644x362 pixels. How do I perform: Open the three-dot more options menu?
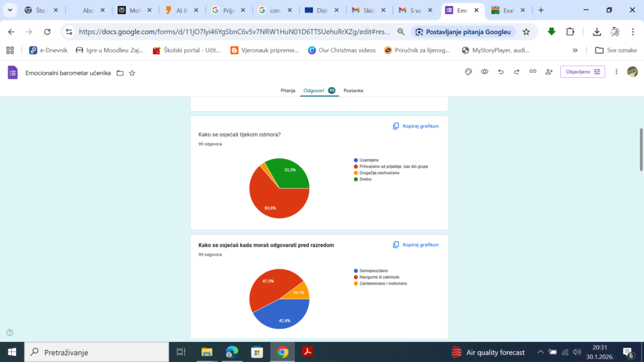pos(616,72)
